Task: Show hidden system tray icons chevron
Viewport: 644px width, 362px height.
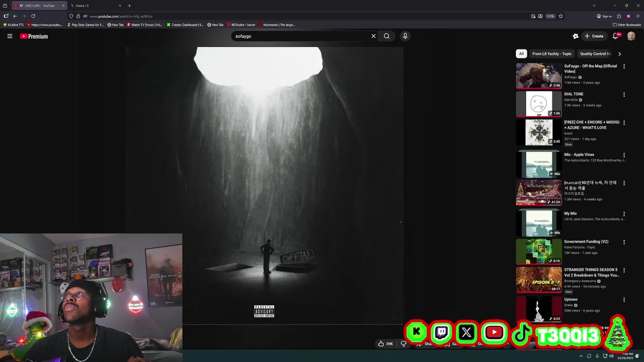Action: click(x=581, y=356)
